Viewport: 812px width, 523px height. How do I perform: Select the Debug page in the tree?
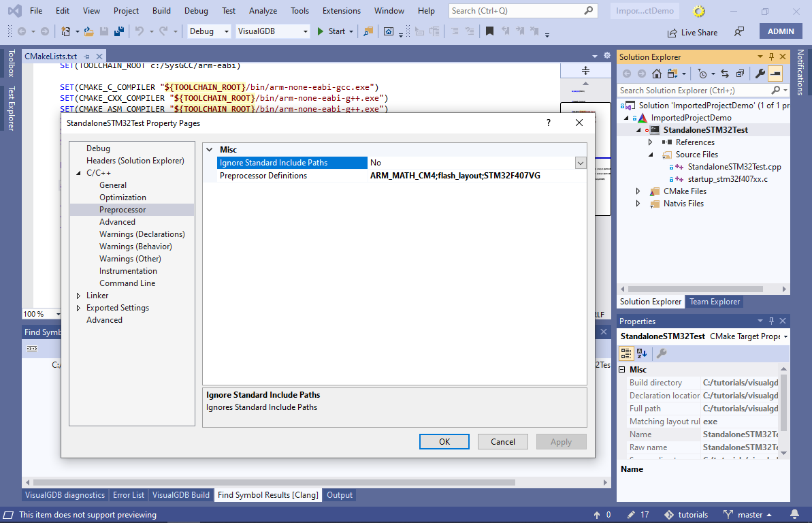99,148
